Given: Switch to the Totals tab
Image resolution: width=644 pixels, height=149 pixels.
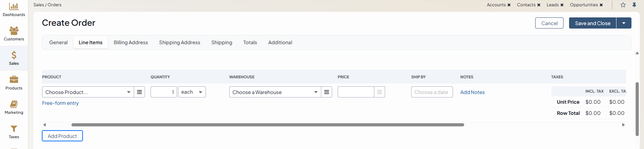Looking at the screenshot, I should (250, 42).
